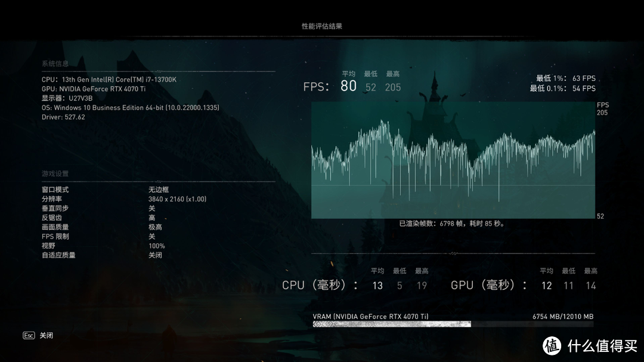Click the GPU lowest value 11
Viewport: 644px width, 362px height.
click(568, 286)
